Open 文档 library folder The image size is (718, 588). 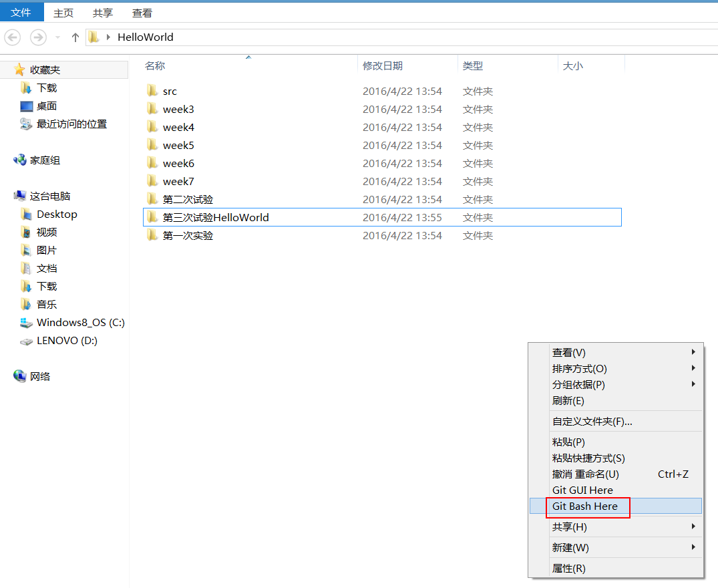(x=47, y=269)
